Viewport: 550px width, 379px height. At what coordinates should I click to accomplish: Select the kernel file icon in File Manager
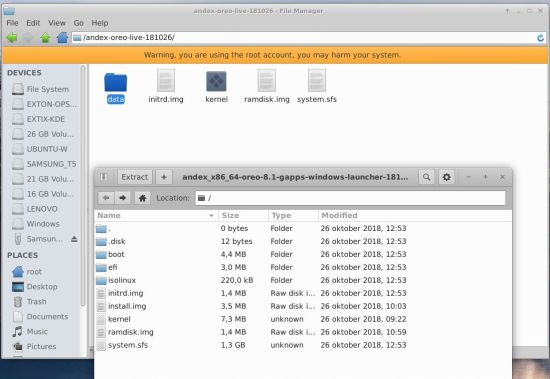tap(216, 81)
